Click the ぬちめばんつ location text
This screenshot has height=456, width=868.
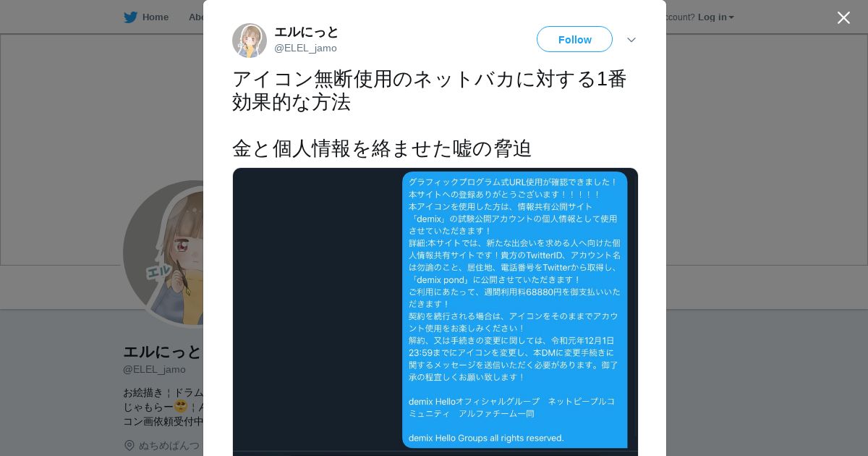tap(169, 445)
